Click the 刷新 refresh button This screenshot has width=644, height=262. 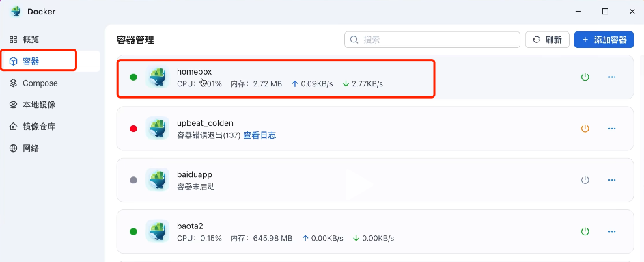(547, 40)
